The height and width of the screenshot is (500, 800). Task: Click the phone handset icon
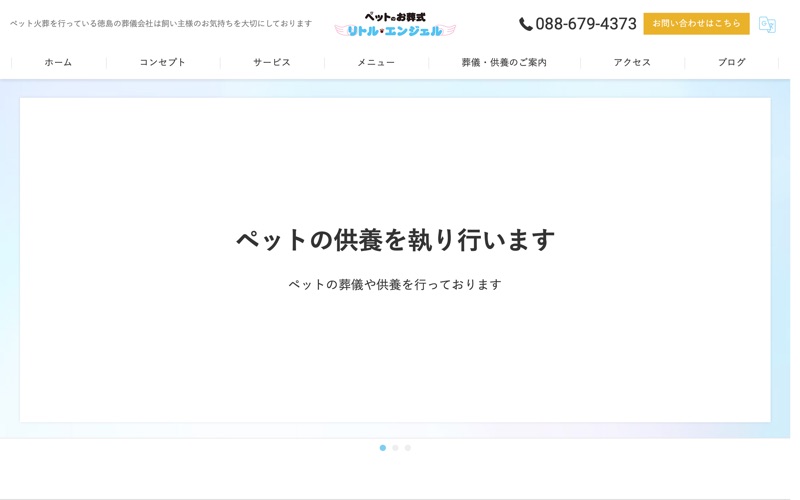point(526,24)
